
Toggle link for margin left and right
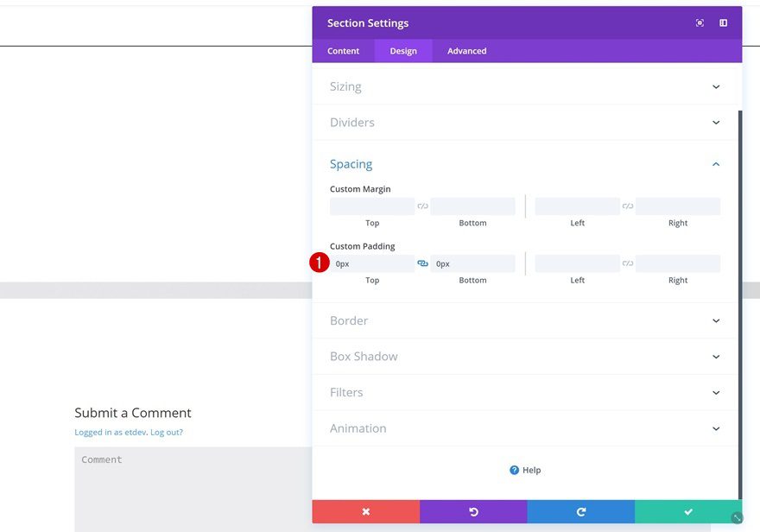pos(628,206)
